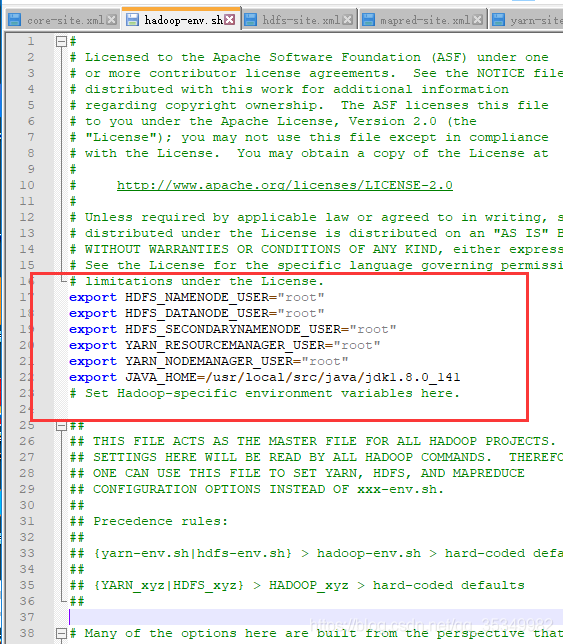Click 'regarding copyright ownership' comment line
Viewport: 563px width, 644px height.
[309, 105]
